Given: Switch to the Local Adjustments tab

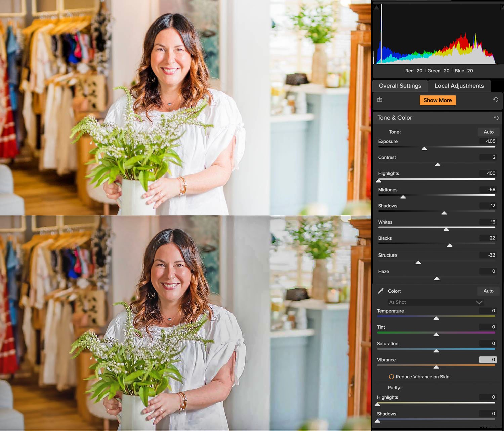Looking at the screenshot, I should (459, 86).
